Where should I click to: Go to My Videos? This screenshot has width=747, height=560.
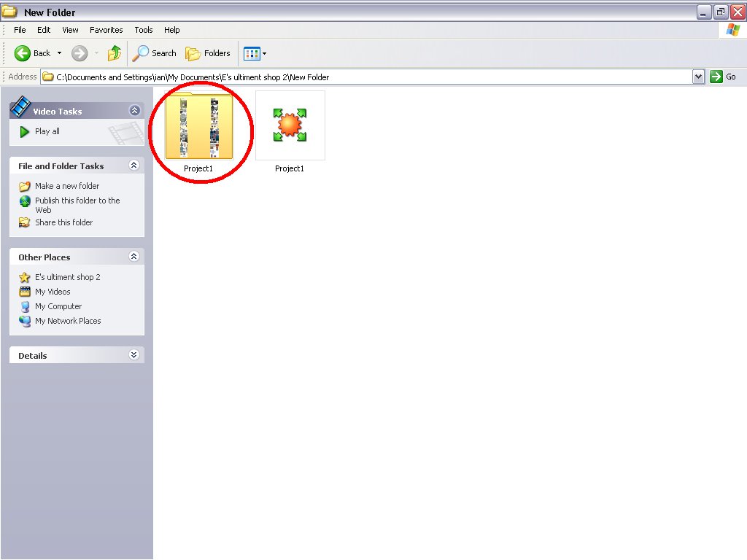[x=53, y=292]
